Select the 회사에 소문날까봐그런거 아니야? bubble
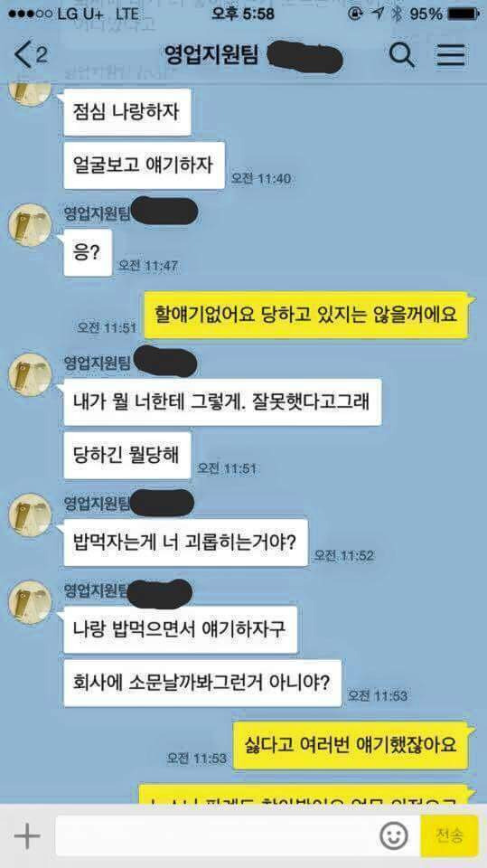This screenshot has width=487, height=868. pyautogui.click(x=202, y=684)
